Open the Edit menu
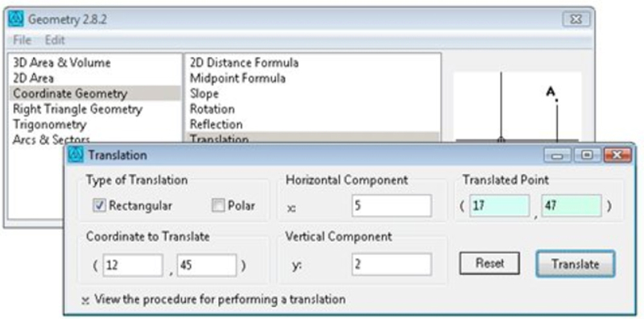 (55, 40)
